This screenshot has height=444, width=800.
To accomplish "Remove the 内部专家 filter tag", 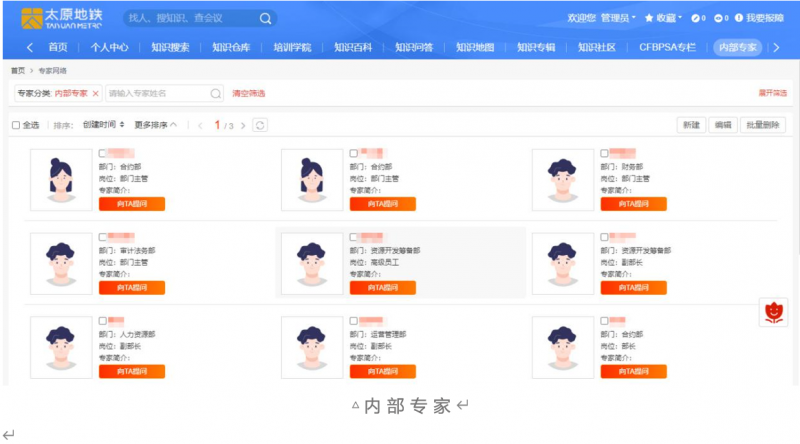I will pos(95,93).
